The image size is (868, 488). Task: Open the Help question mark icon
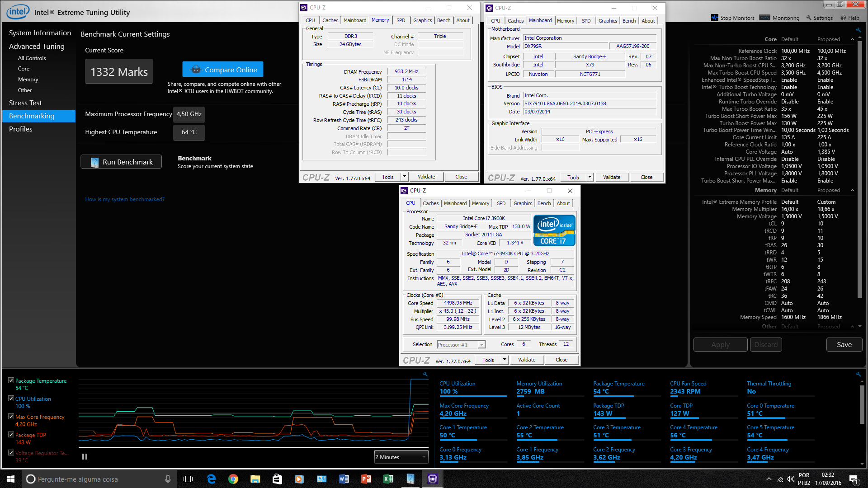coord(843,18)
